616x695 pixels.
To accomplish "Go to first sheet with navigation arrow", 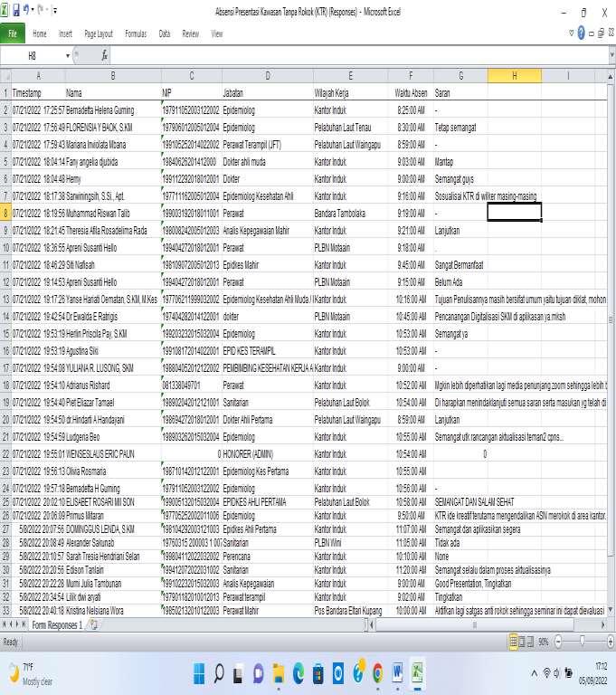I will click(x=4, y=624).
